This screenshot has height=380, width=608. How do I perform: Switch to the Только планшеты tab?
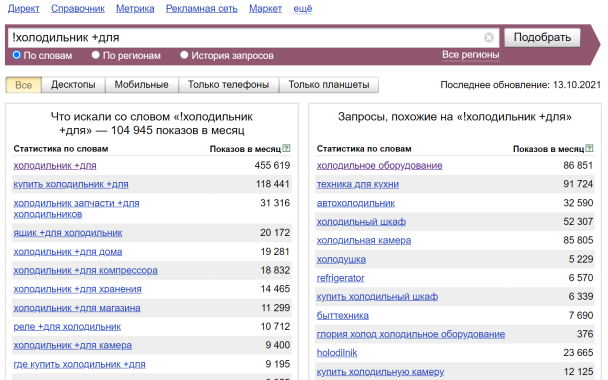329,85
